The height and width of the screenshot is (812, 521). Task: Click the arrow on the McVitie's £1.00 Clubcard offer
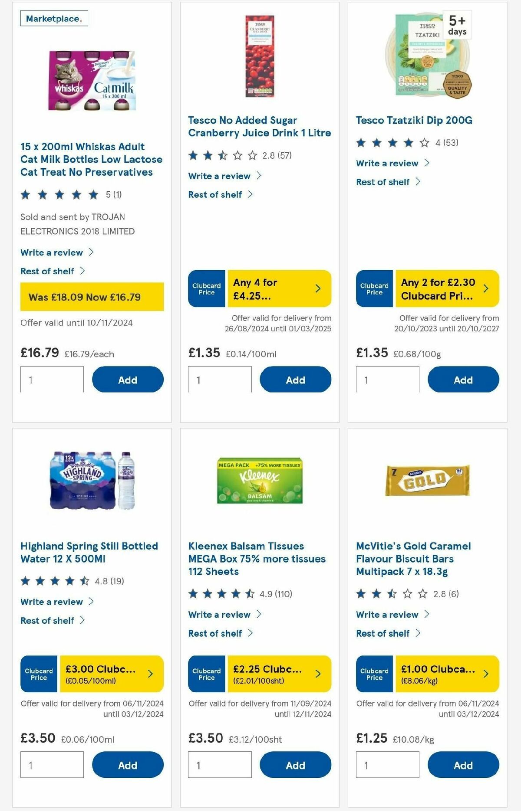[485, 674]
